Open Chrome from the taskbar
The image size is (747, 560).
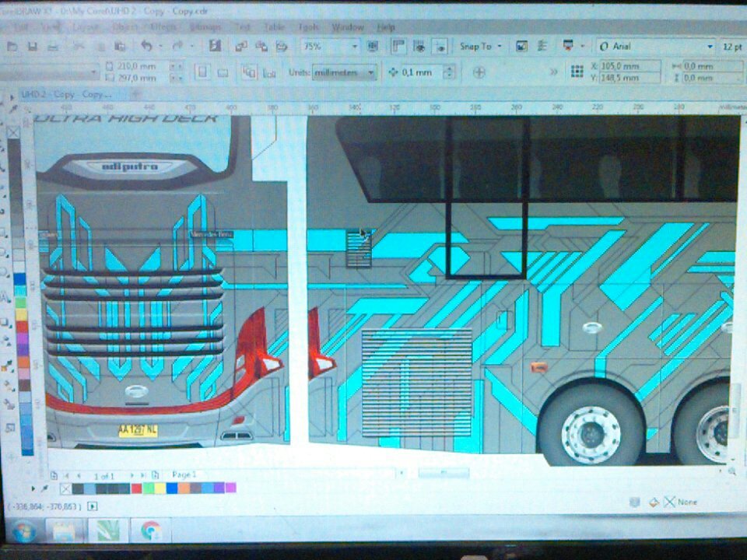click(150, 530)
